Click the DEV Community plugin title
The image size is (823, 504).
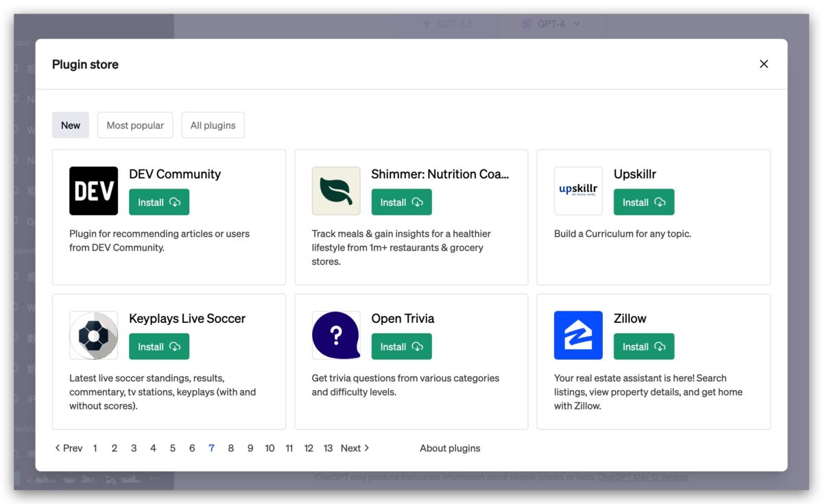click(175, 174)
